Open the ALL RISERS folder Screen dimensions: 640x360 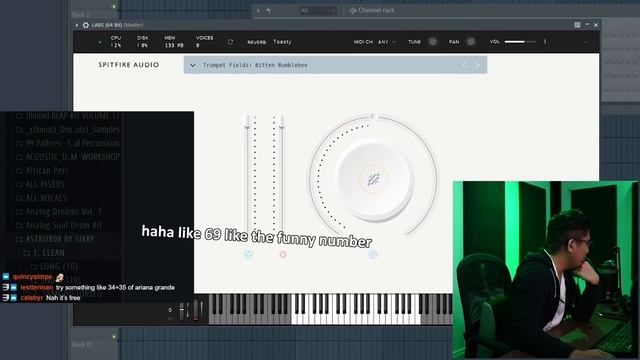tap(40, 184)
